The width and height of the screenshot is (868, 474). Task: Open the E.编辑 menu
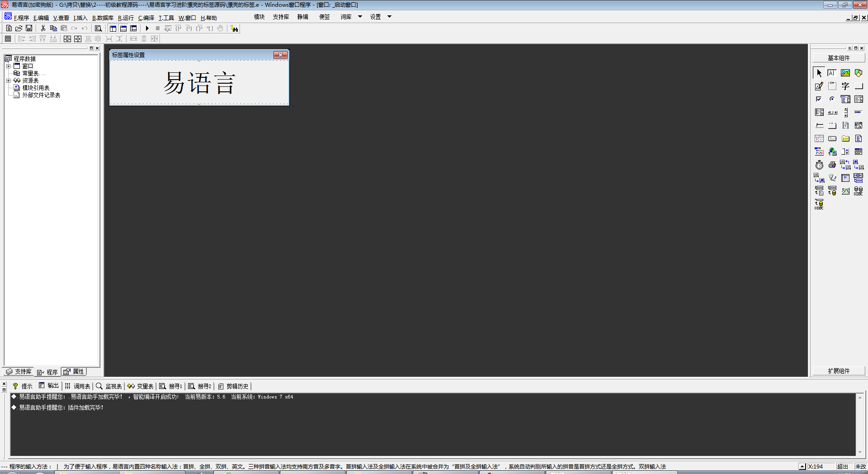coord(41,18)
